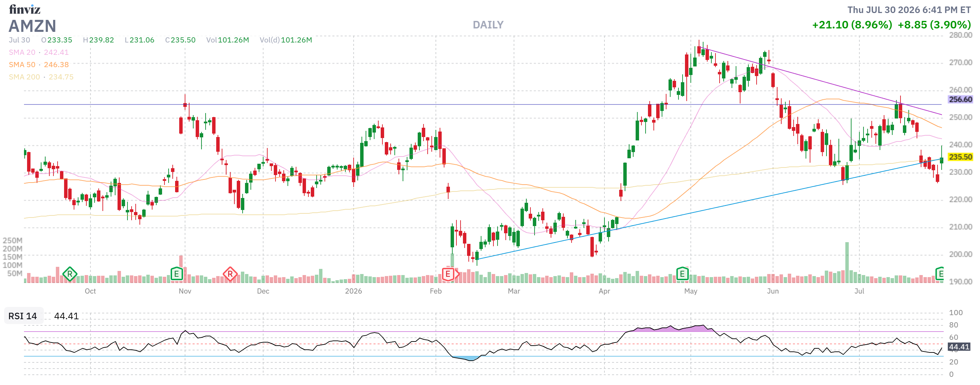The height and width of the screenshot is (385, 980).
Task: Click the 44.41 value beside RSI 14
Action: click(66, 316)
